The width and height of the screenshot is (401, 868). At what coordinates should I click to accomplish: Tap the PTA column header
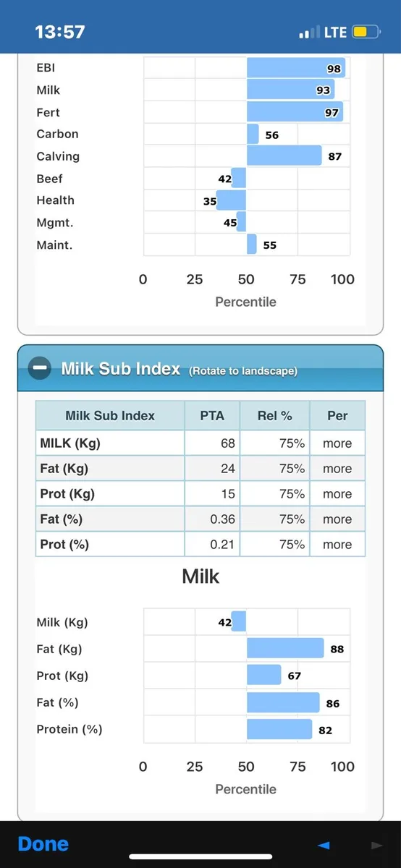point(212,416)
